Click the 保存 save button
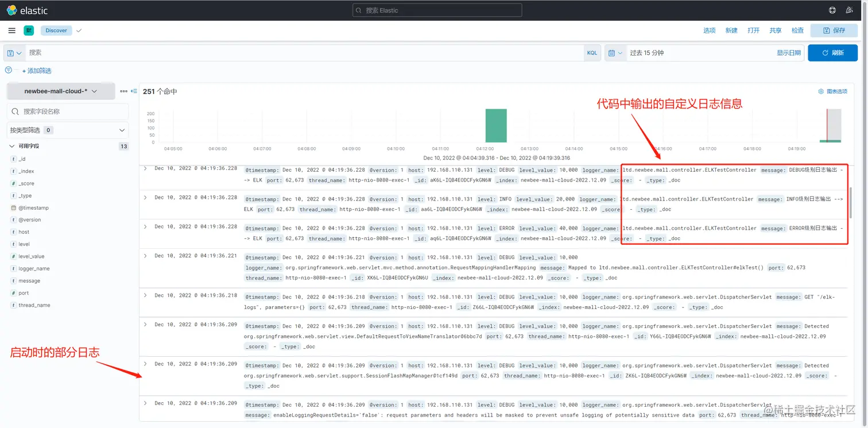868x428 pixels. click(834, 30)
